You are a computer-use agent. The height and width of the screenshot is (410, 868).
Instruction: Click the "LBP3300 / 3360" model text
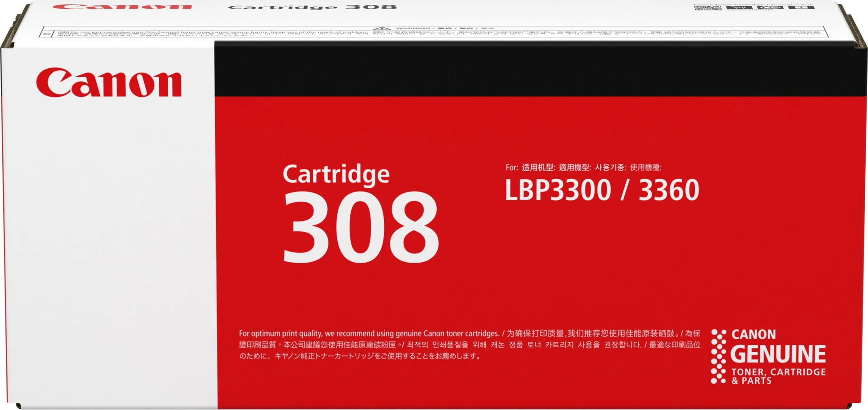(602, 190)
